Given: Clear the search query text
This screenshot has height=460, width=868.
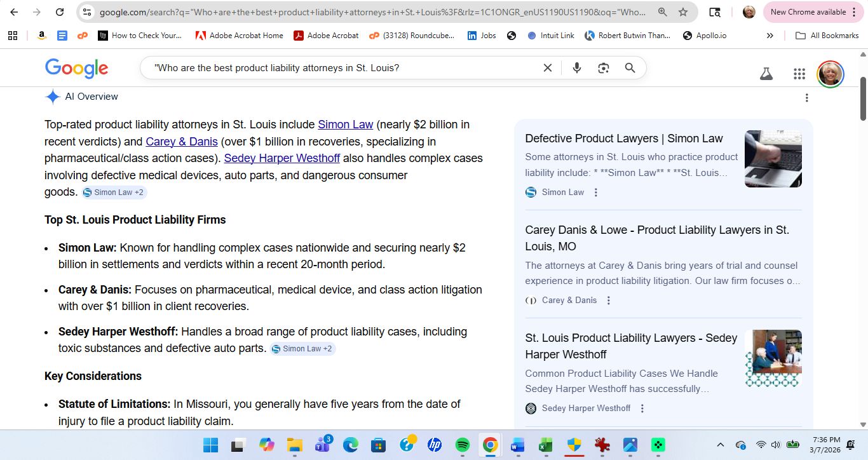Looking at the screenshot, I should tap(547, 68).
